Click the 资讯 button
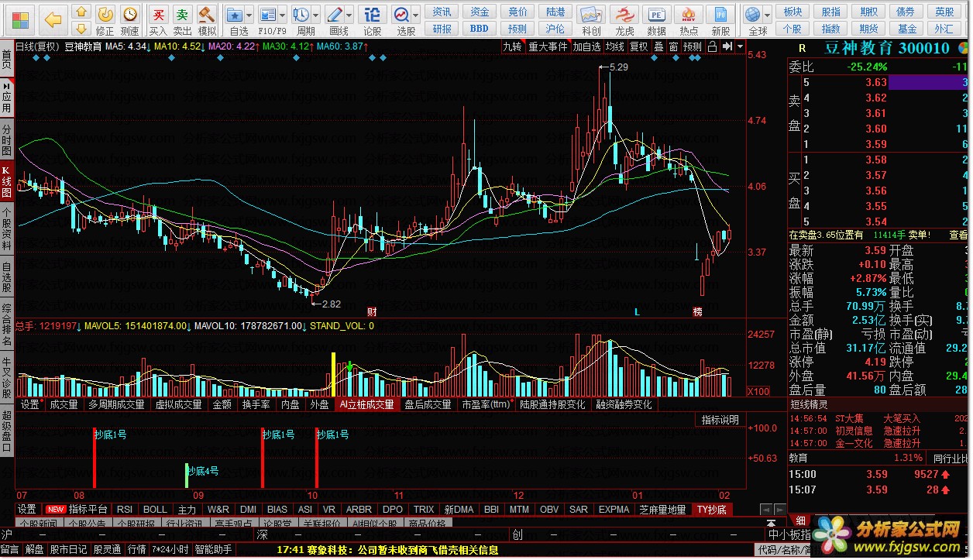The width and height of the screenshot is (973, 560). coord(442,12)
